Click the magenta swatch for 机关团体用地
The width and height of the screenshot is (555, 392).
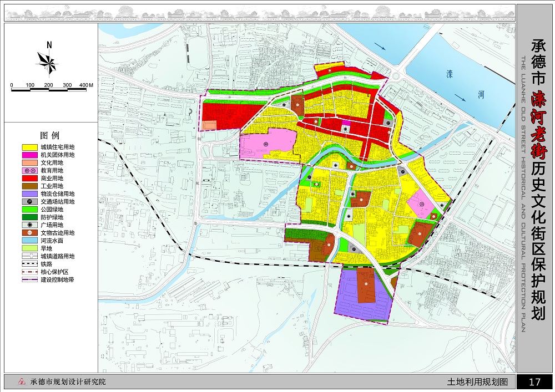pos(30,155)
